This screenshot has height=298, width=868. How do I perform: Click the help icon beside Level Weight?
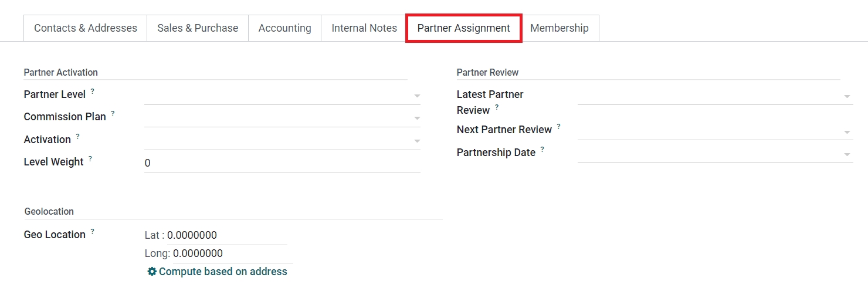[x=90, y=159]
